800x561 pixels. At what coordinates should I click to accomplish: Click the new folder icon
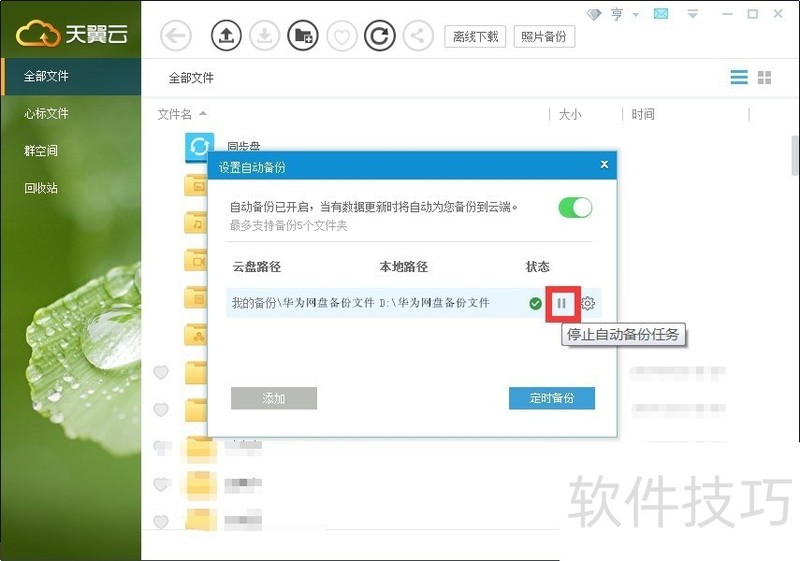click(x=302, y=37)
